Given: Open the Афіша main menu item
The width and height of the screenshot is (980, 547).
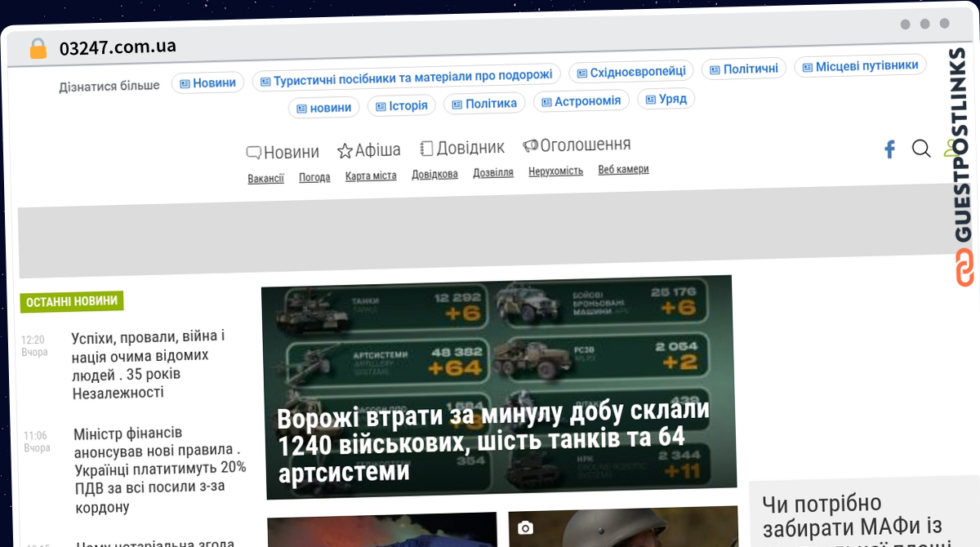Looking at the screenshot, I should (369, 150).
